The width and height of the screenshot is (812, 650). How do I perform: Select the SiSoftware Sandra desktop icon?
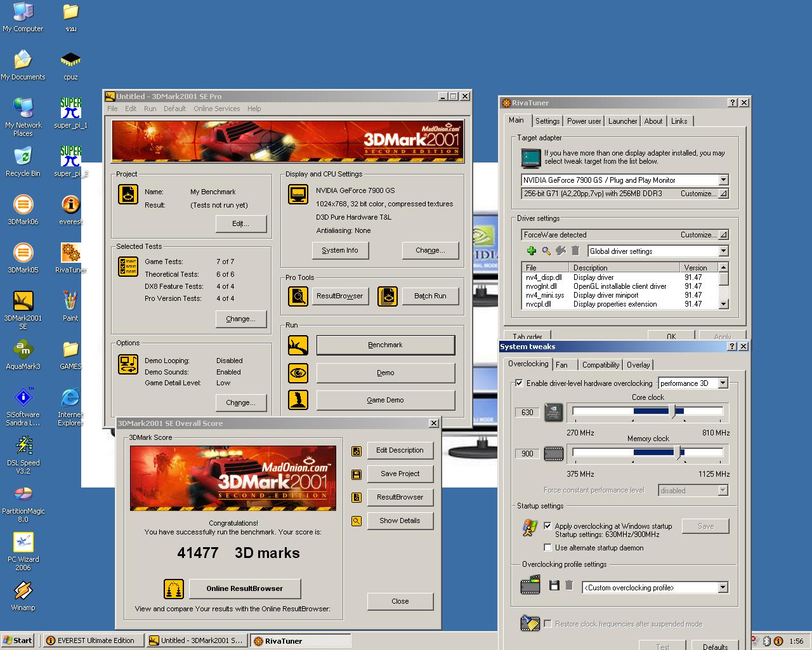pos(23,407)
